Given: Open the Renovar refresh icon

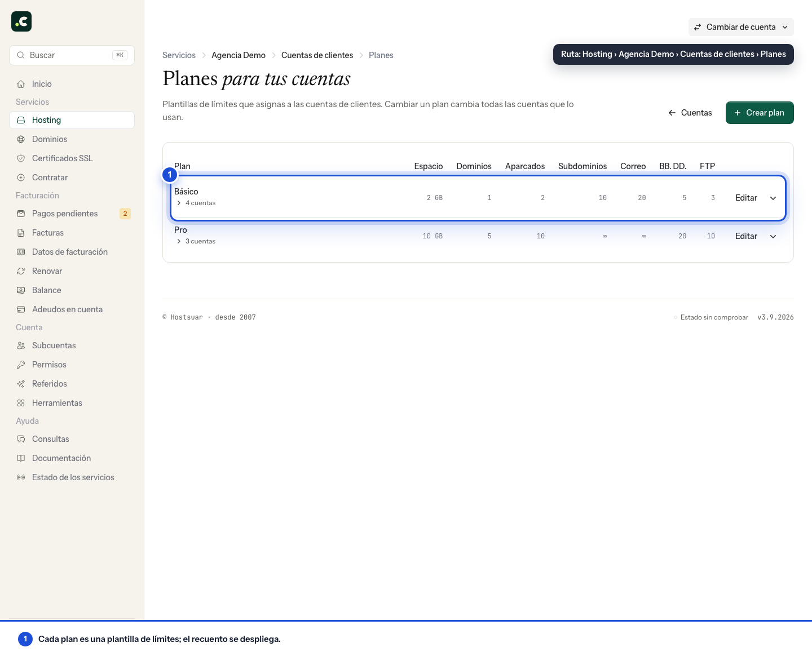Looking at the screenshot, I should [21, 271].
